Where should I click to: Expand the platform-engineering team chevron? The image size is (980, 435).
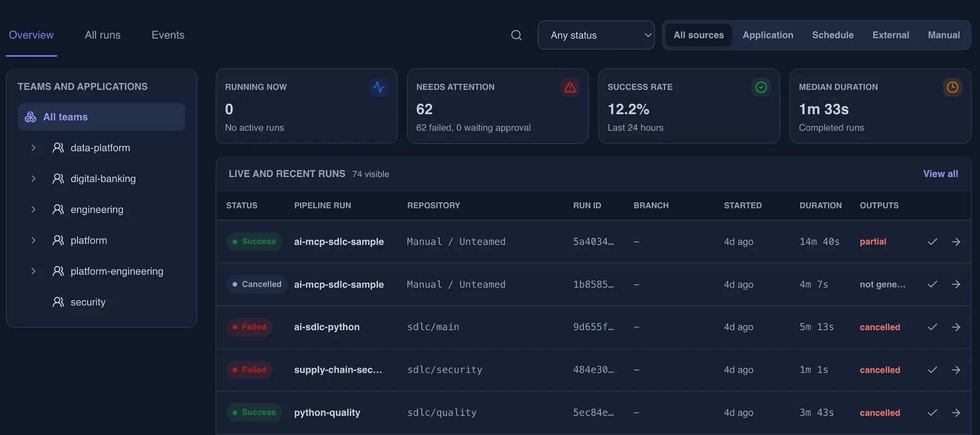(x=33, y=271)
